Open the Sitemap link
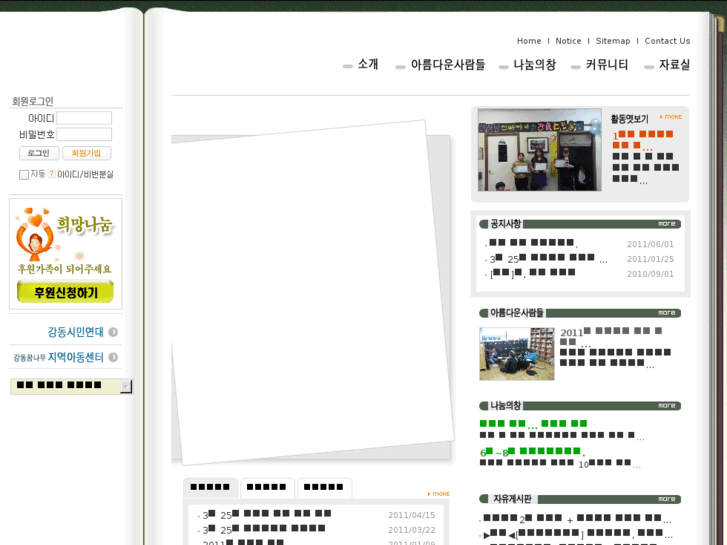Image resolution: width=727 pixels, height=545 pixels. [x=612, y=41]
